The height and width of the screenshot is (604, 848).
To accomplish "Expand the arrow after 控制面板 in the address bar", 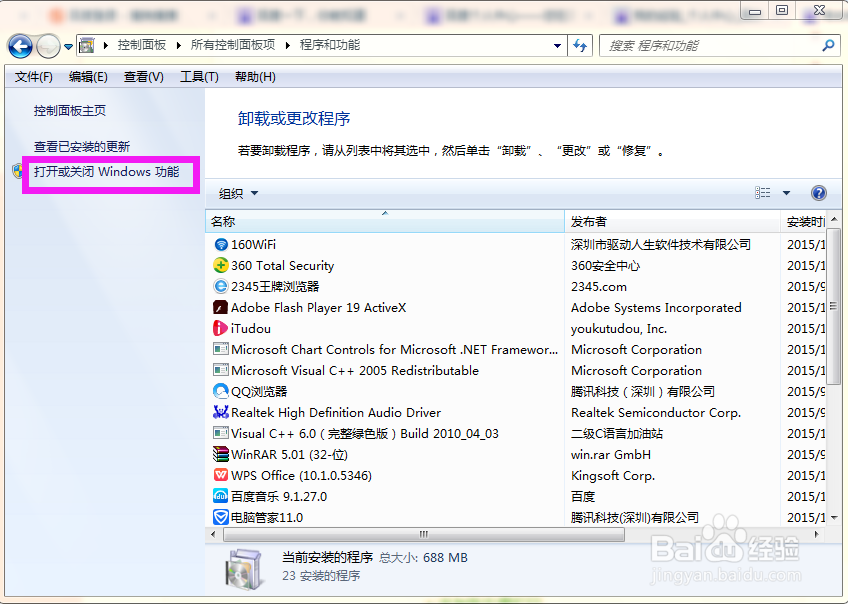I will pyautogui.click(x=178, y=45).
